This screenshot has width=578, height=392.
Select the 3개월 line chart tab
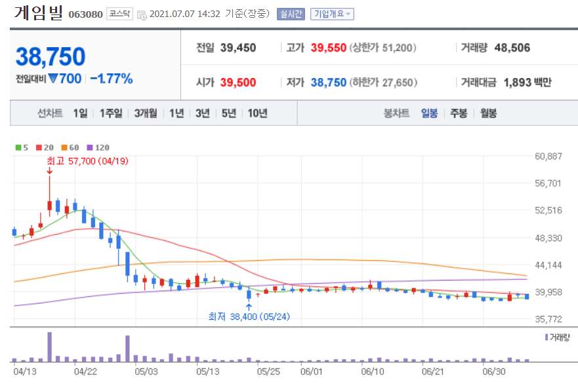pyautogui.click(x=146, y=113)
